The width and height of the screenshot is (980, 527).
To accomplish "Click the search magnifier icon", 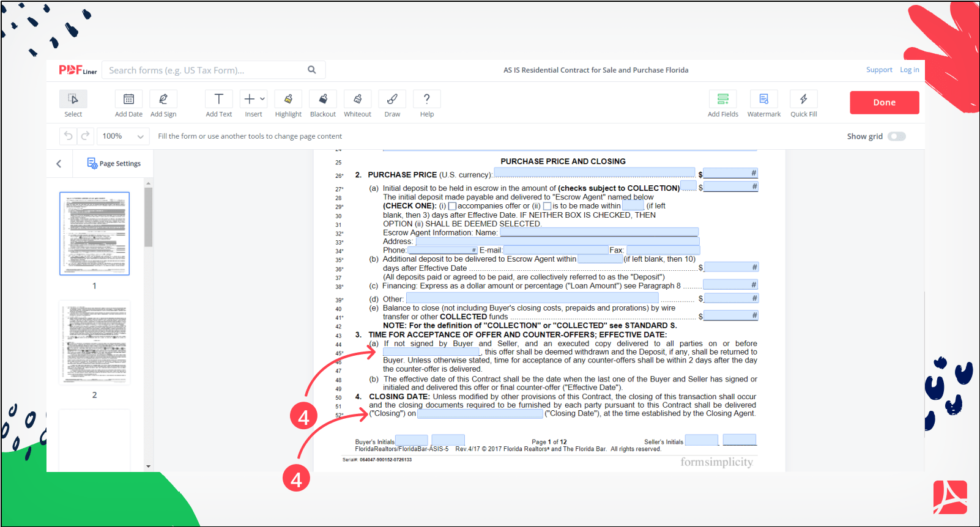I will 312,70.
